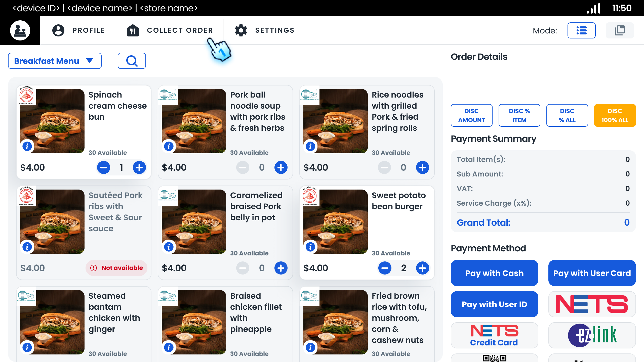This screenshot has width=644, height=362.
Task: Remove one Sweet potato bean burger
Action: pos(385,268)
